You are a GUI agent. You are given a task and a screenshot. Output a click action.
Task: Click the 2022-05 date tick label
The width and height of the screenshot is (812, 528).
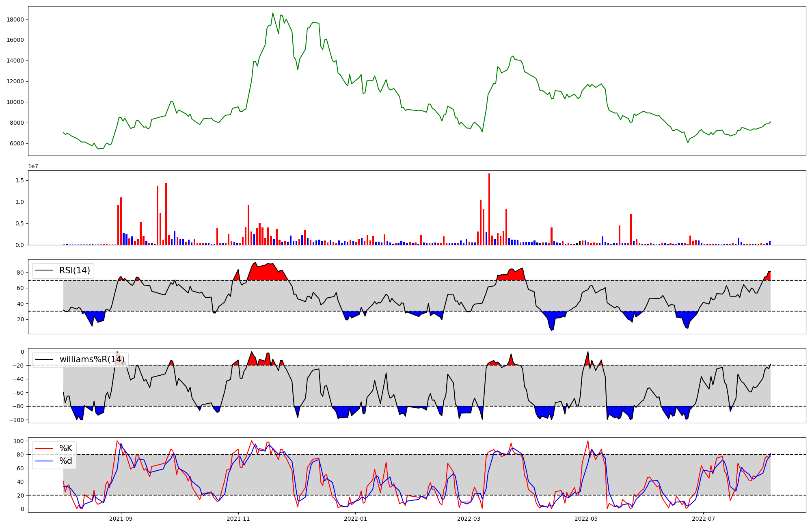tap(586, 519)
